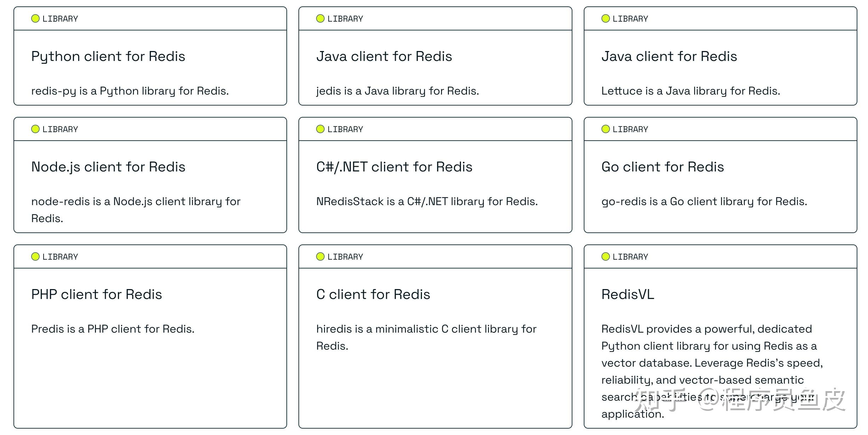This screenshot has width=868, height=435.
Task: Open the Python client for Redis card title
Action: click(x=108, y=57)
